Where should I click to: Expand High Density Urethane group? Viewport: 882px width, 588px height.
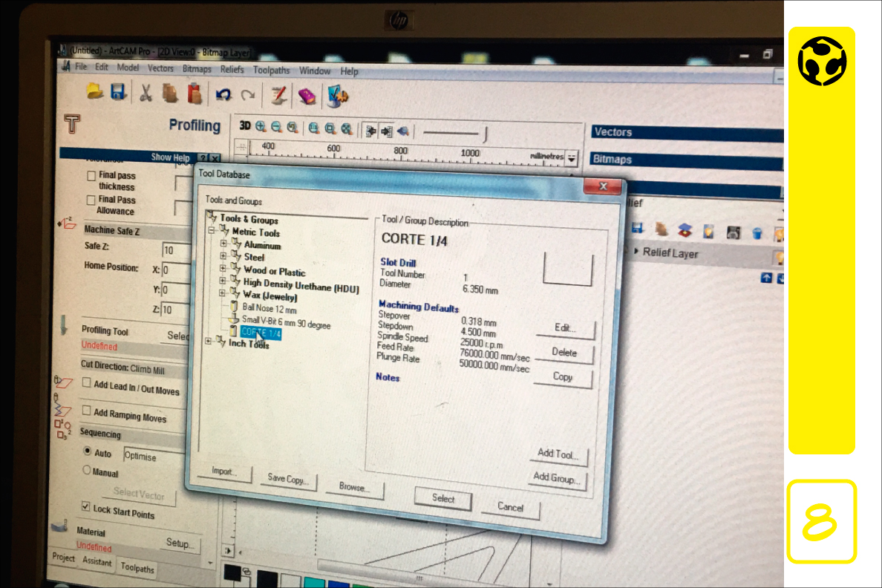pyautogui.click(x=223, y=280)
